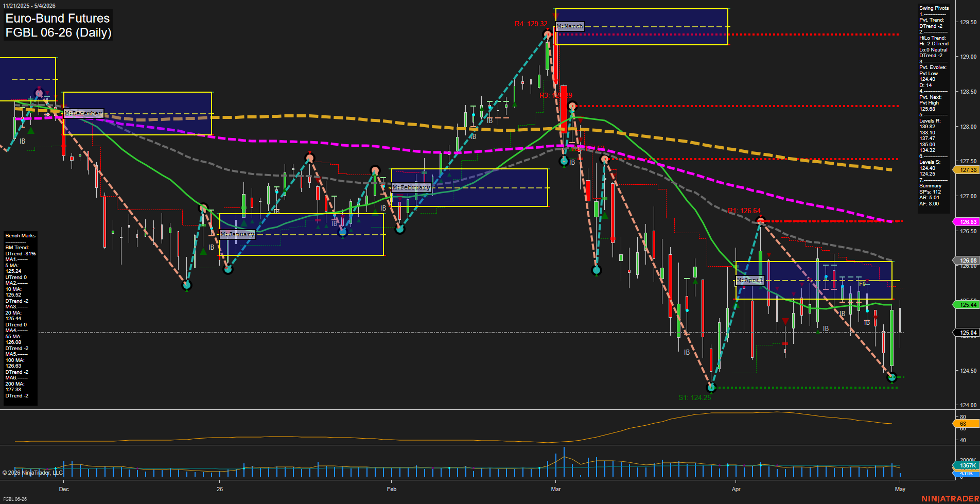Click the Pvt. Evolve: label
This screenshot has height=504, width=980.
932,67
